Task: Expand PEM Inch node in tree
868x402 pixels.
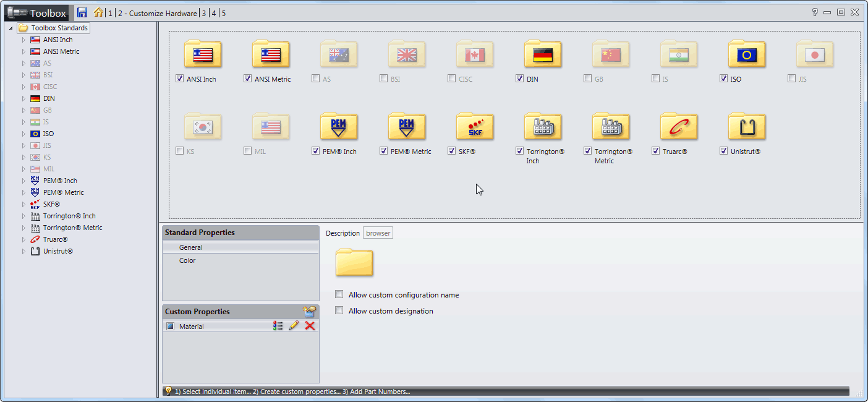Action: tap(23, 181)
